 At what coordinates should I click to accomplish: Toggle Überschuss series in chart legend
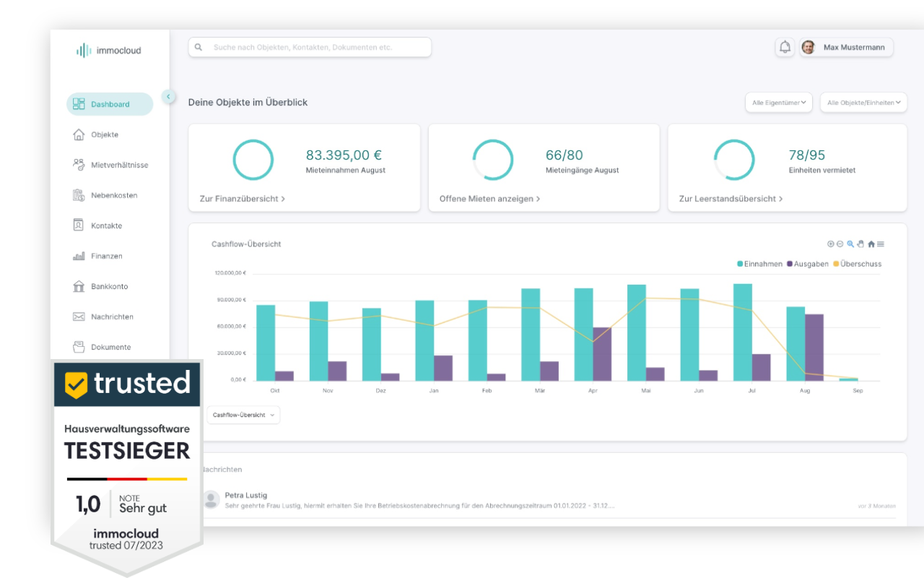click(x=857, y=264)
